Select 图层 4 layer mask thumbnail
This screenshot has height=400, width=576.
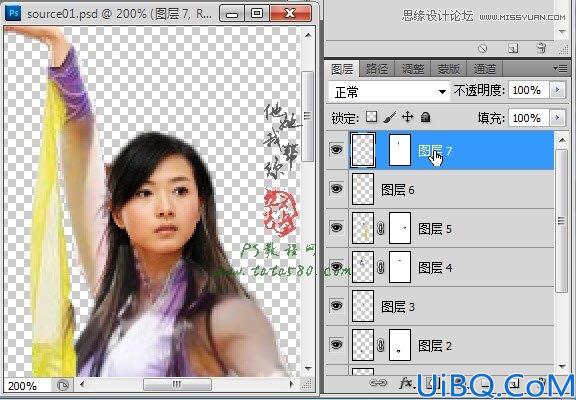[400, 267]
